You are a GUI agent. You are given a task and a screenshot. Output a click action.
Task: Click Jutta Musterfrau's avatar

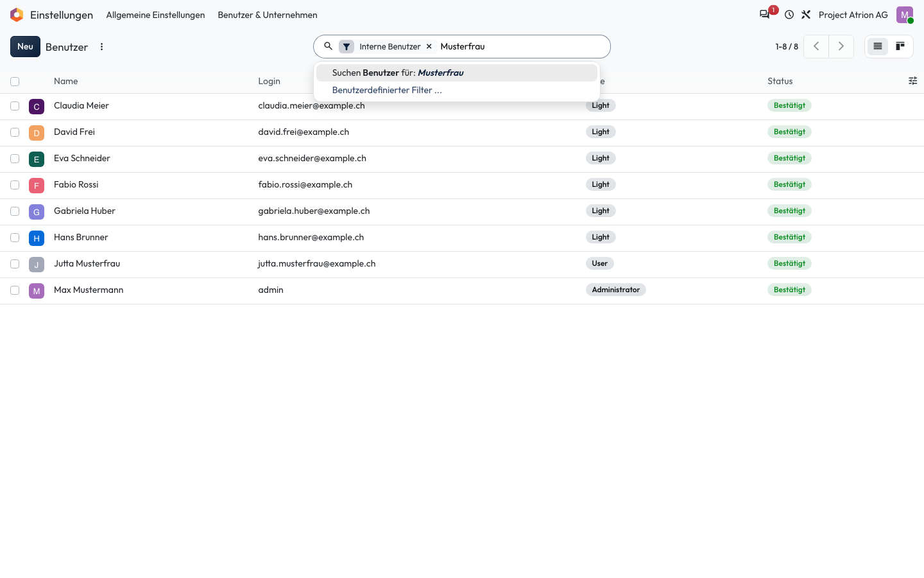click(x=37, y=264)
